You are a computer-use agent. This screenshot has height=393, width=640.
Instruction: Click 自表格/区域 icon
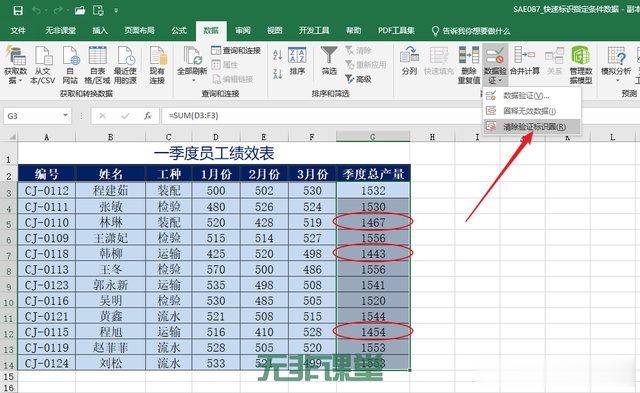coord(97,65)
